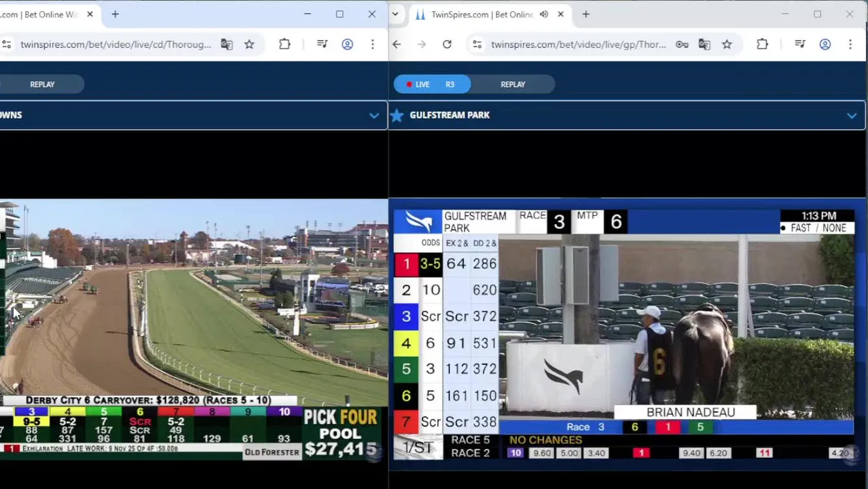Bookmark page star in right browser window
This screenshot has width=868, height=489.
(727, 44)
